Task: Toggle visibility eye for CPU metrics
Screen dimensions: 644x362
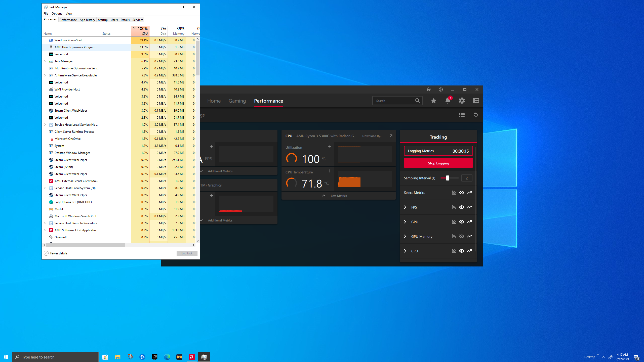Action: pos(461,251)
